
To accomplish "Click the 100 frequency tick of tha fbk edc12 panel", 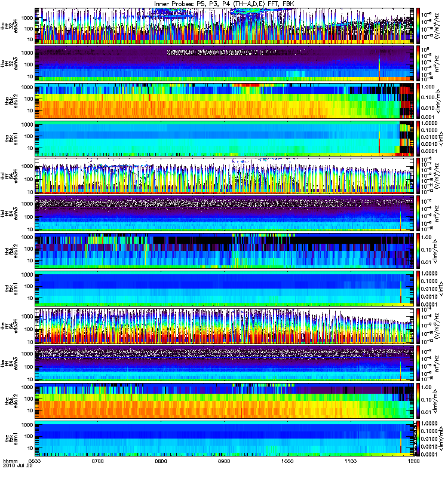I will click(28, 99).
